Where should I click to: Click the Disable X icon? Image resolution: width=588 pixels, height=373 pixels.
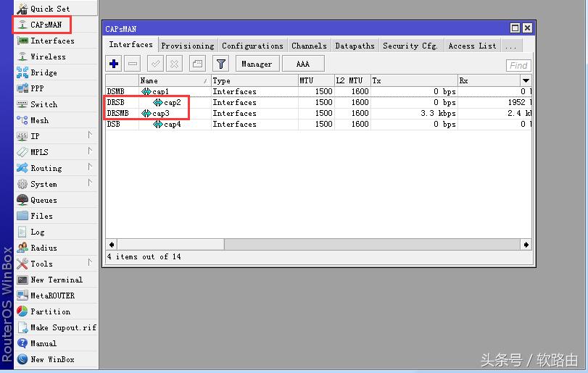coord(175,64)
